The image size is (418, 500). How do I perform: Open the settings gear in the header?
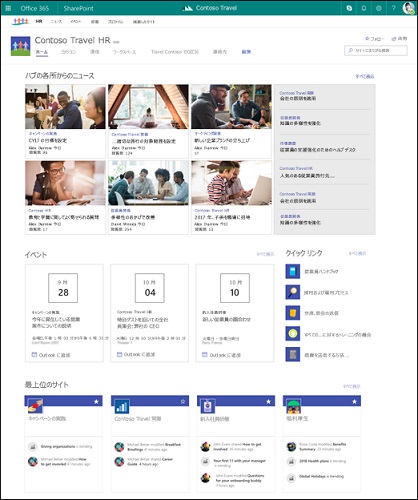point(379,8)
